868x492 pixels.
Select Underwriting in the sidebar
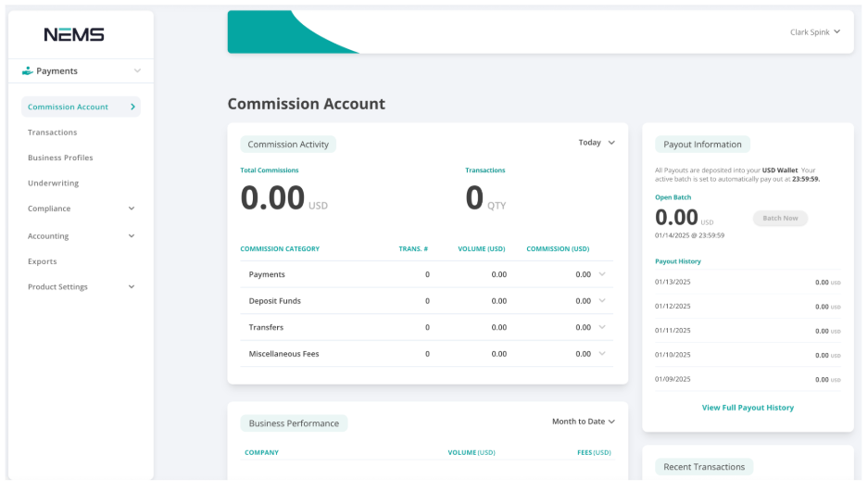[x=54, y=183]
